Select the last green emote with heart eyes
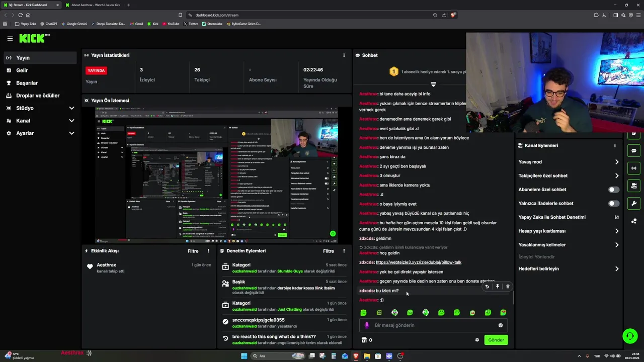 pos(503,313)
